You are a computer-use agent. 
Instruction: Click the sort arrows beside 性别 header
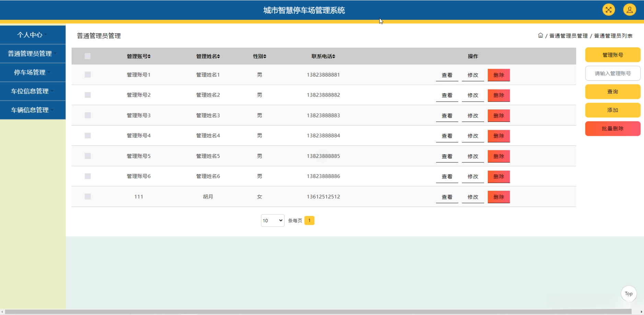(265, 56)
